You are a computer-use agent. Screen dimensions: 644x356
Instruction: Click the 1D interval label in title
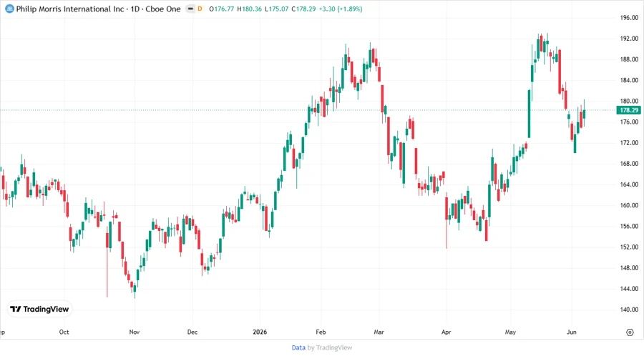135,9
